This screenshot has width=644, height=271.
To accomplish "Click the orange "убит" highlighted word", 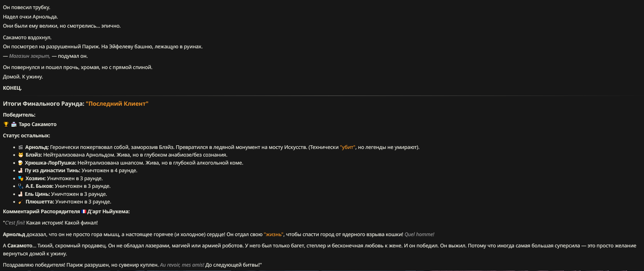I will click(347, 147).
